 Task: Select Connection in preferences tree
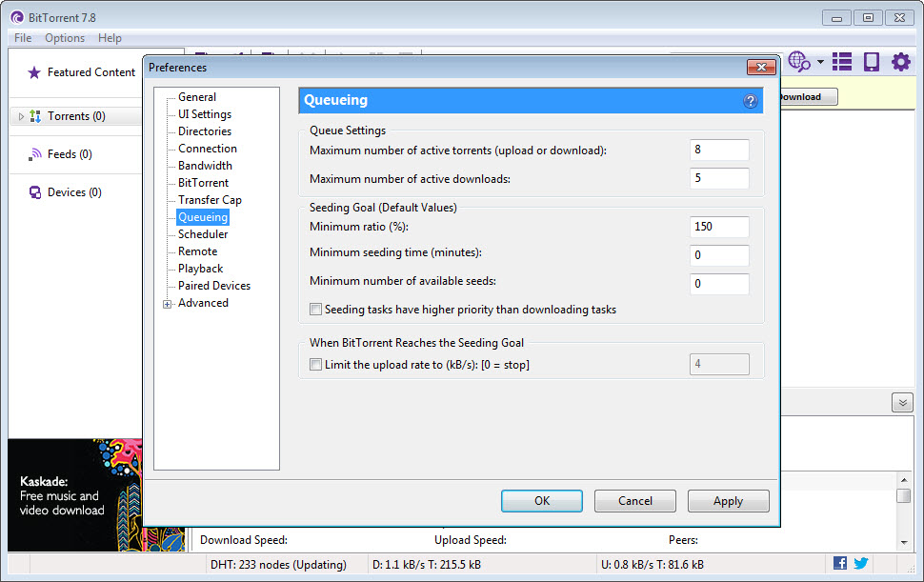coord(208,149)
